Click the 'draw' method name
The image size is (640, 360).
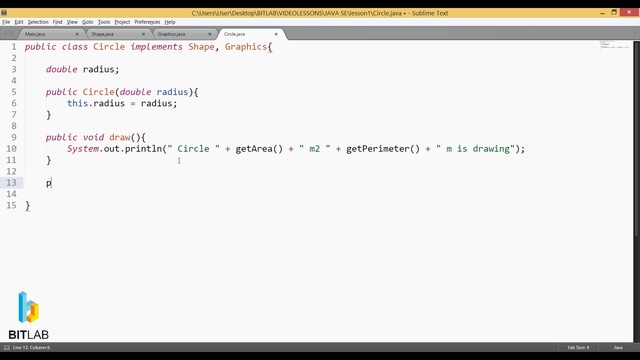point(120,138)
